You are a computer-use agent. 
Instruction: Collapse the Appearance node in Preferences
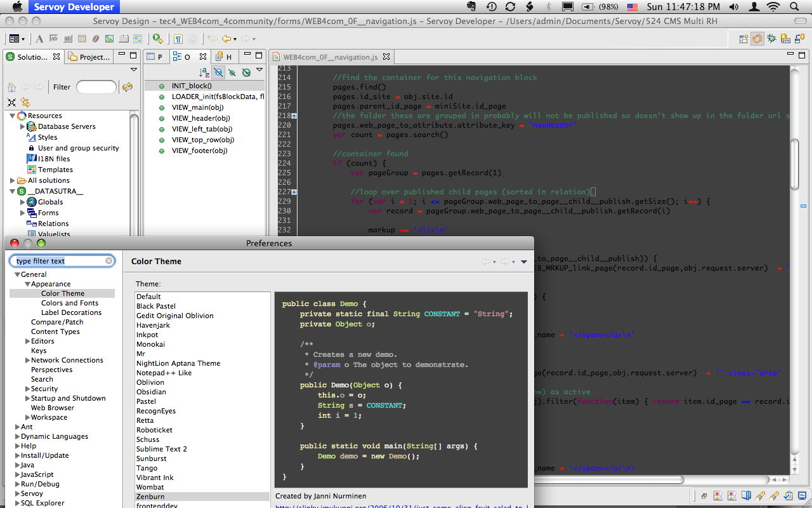point(27,284)
